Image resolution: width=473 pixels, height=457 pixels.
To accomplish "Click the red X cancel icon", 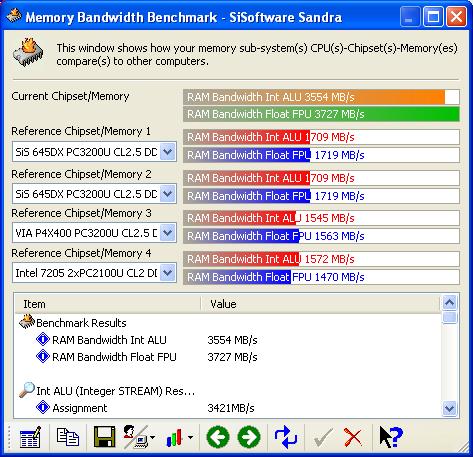I will 353,437.
